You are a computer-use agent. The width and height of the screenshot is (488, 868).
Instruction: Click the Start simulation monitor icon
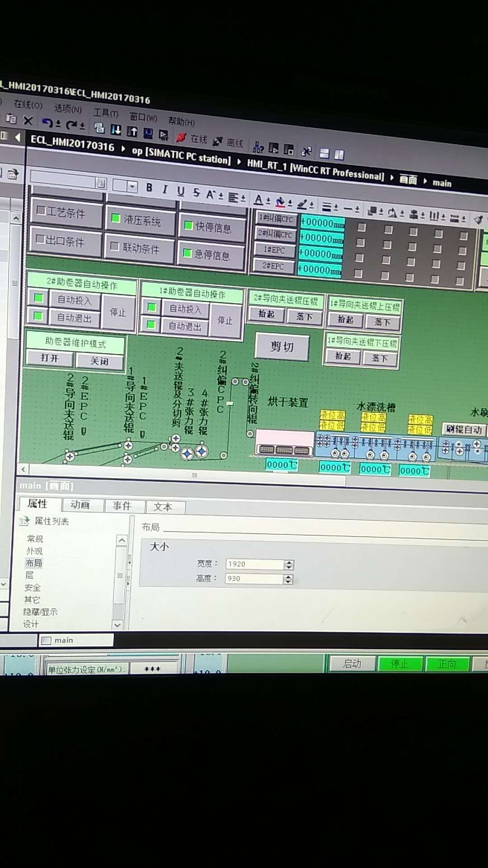(148, 133)
